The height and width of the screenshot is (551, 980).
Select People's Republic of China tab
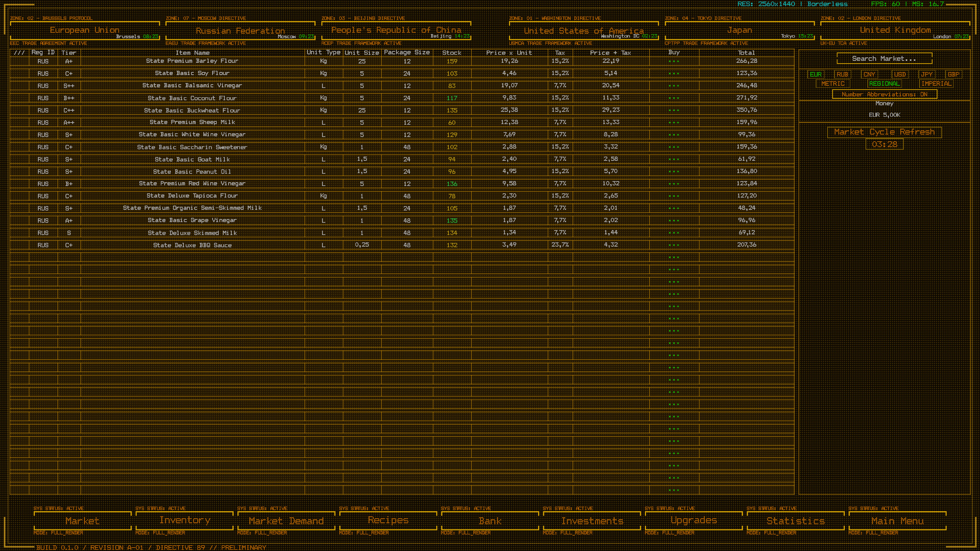396,30
